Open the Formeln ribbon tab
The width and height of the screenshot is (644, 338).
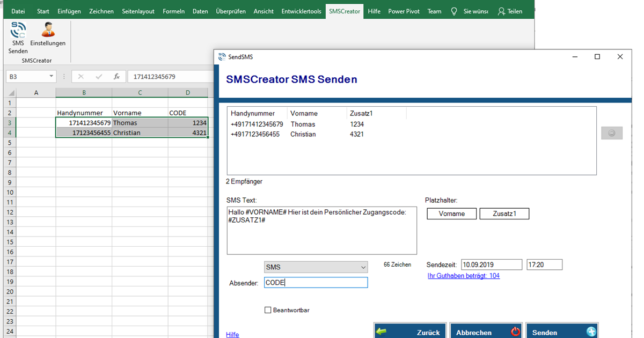pyautogui.click(x=173, y=11)
